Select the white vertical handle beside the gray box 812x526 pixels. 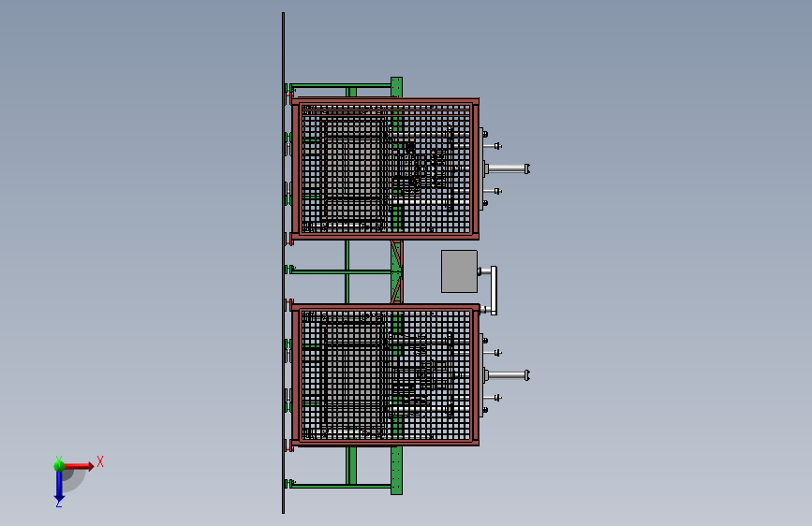(x=494, y=290)
